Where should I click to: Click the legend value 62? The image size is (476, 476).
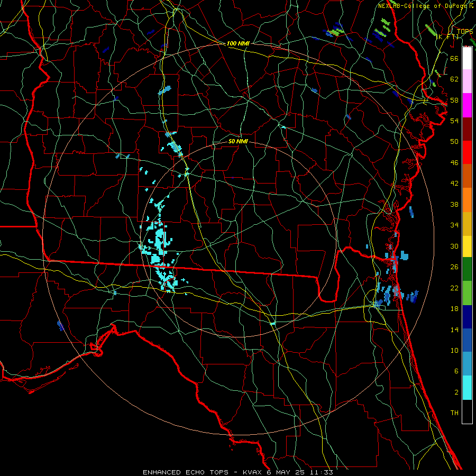(x=454, y=79)
